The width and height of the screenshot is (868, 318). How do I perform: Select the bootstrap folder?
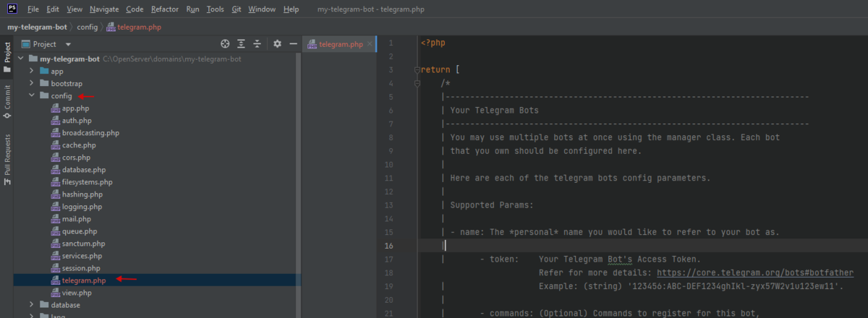68,84
